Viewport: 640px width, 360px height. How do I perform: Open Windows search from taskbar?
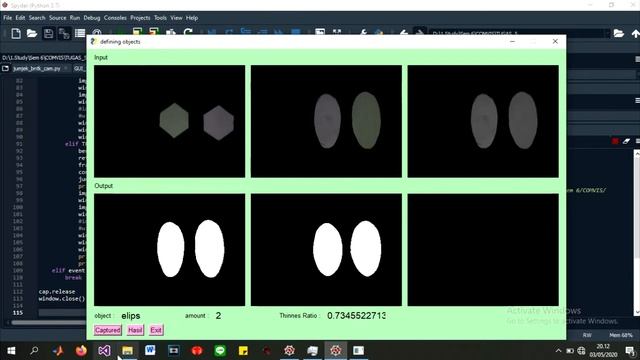[34, 351]
